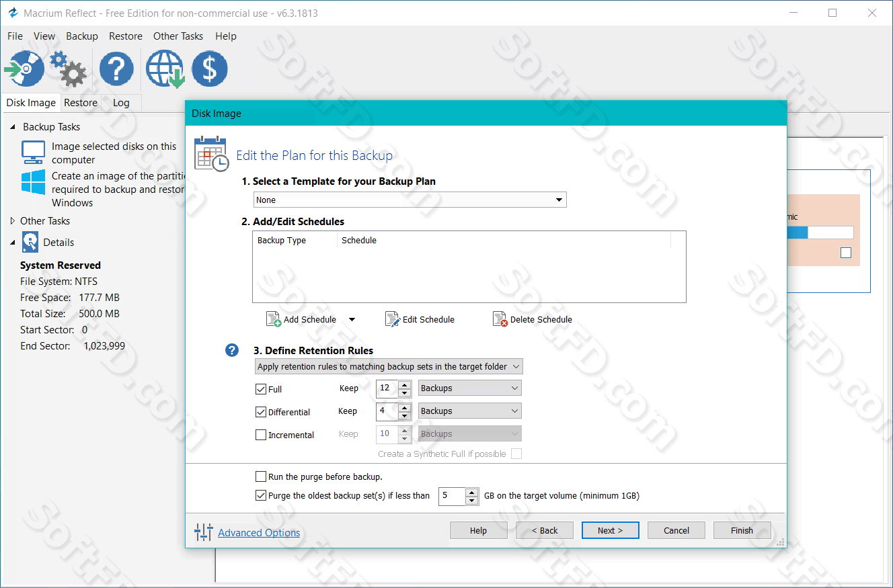
Task: Click the disk usage bar in background panel
Action: [x=820, y=233]
